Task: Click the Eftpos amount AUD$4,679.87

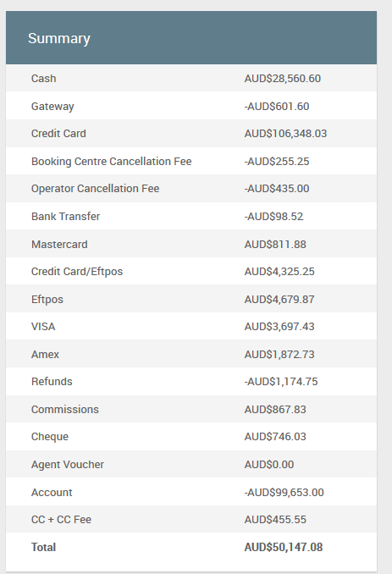Action: point(279,299)
